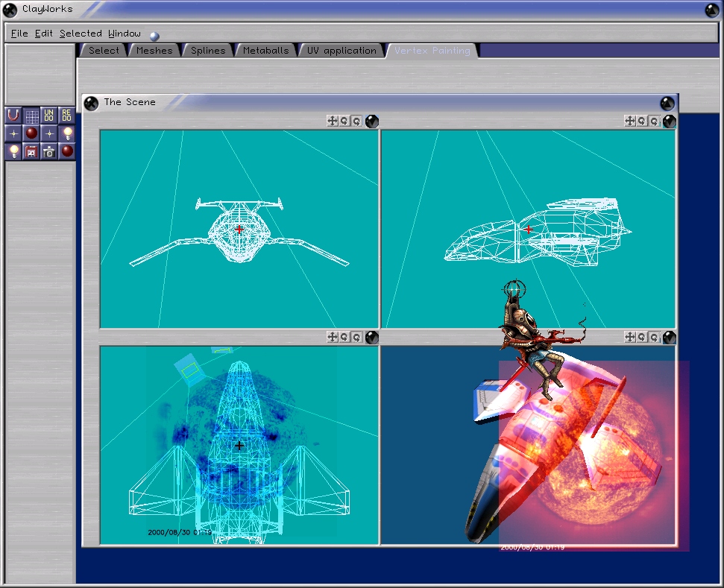Click the red floppy disk save icon
724x588 pixels.
(31, 151)
